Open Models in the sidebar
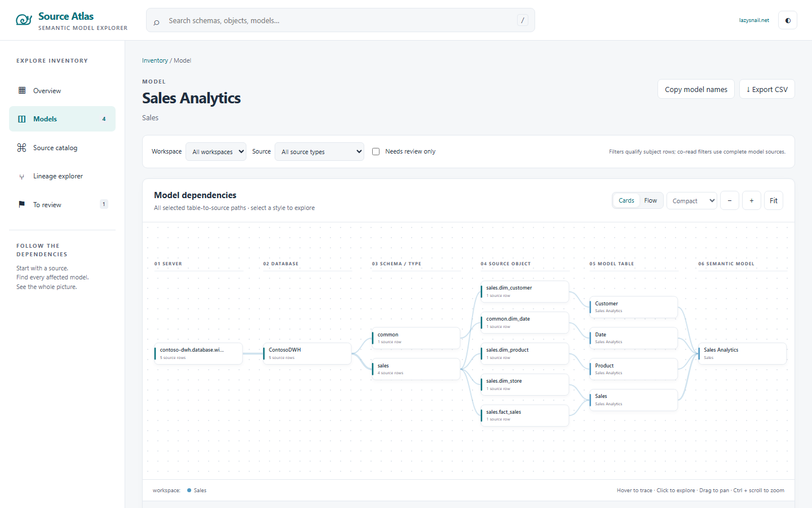812x508 pixels. coord(62,119)
